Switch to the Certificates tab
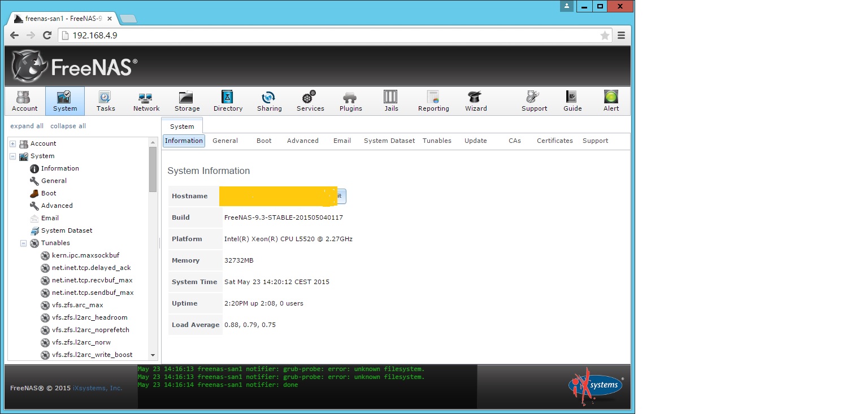868x414 pixels. pyautogui.click(x=554, y=141)
